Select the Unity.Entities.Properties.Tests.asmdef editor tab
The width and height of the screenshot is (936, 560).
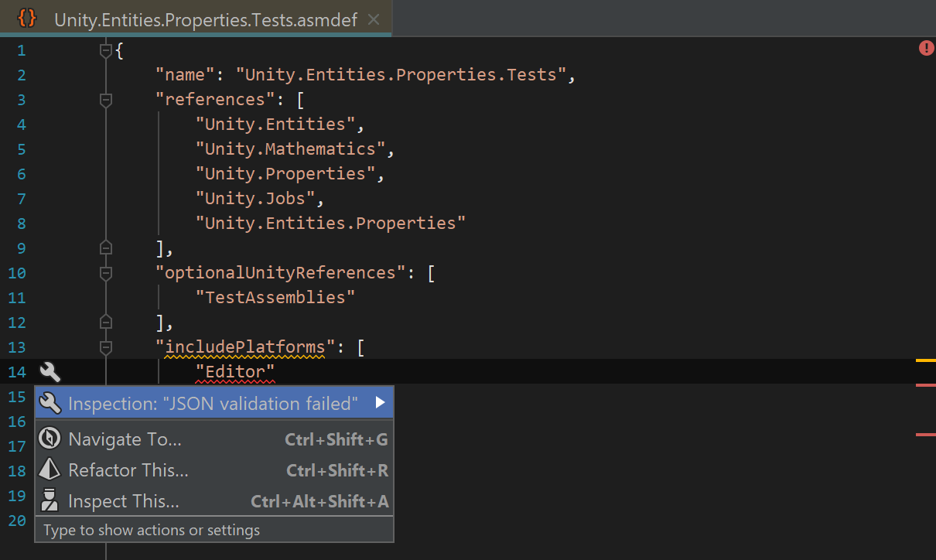point(205,20)
